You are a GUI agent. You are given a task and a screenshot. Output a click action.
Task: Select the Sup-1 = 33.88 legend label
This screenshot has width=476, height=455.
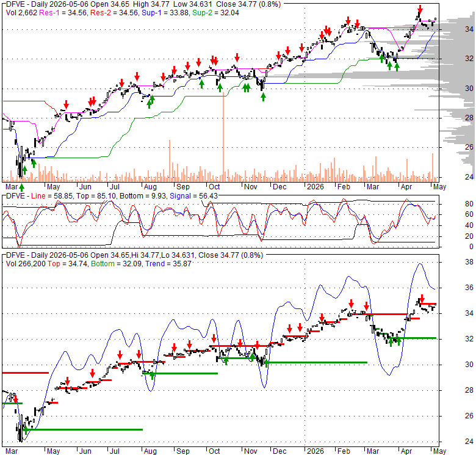pos(165,13)
